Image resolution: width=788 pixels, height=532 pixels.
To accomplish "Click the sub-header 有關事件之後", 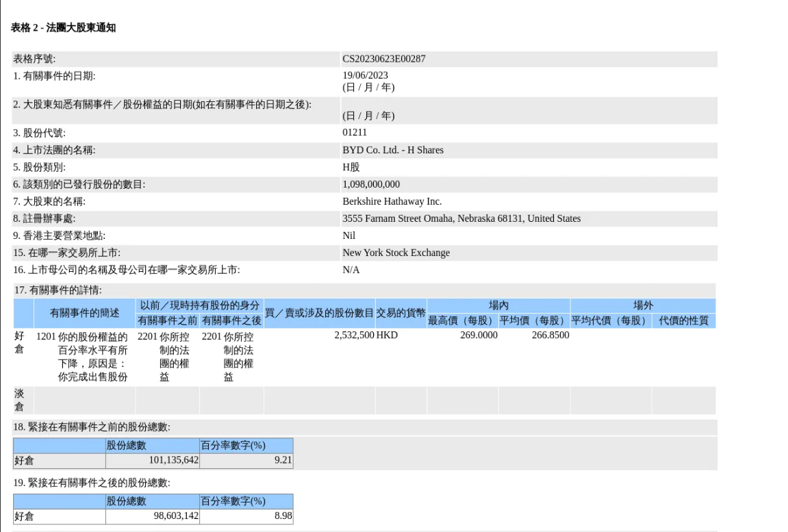I will [231, 320].
